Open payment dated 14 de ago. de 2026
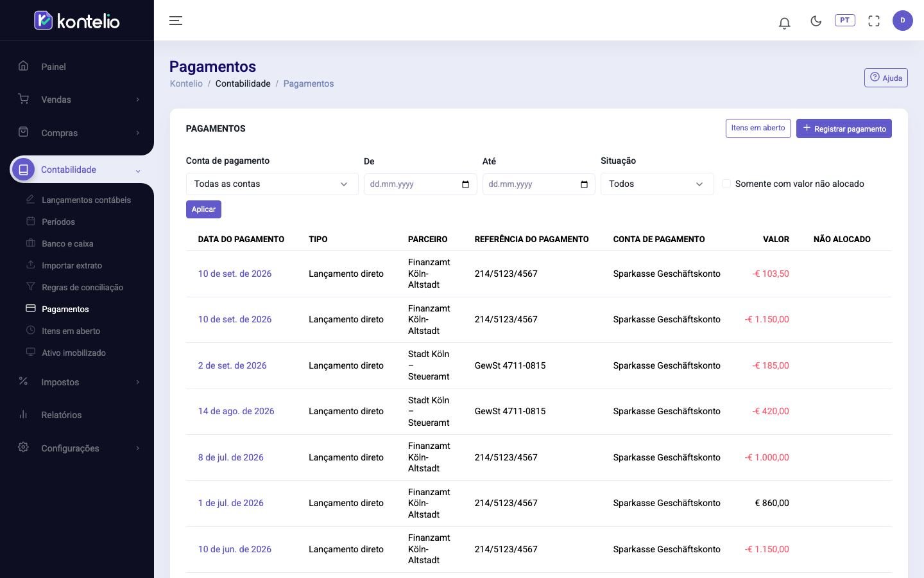924x578 pixels. [x=236, y=411]
